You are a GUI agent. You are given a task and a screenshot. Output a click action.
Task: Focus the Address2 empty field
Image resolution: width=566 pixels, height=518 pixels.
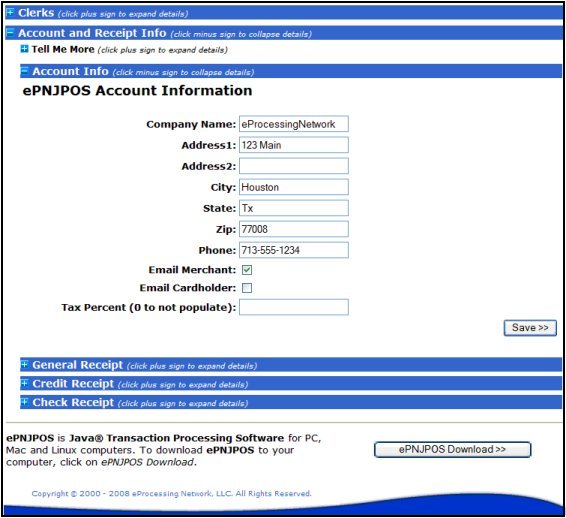[294, 166]
